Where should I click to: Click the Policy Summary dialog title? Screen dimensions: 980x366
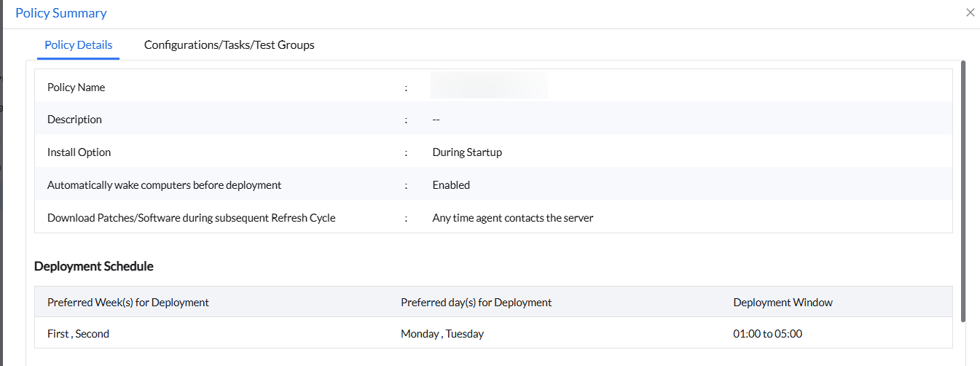pos(61,13)
